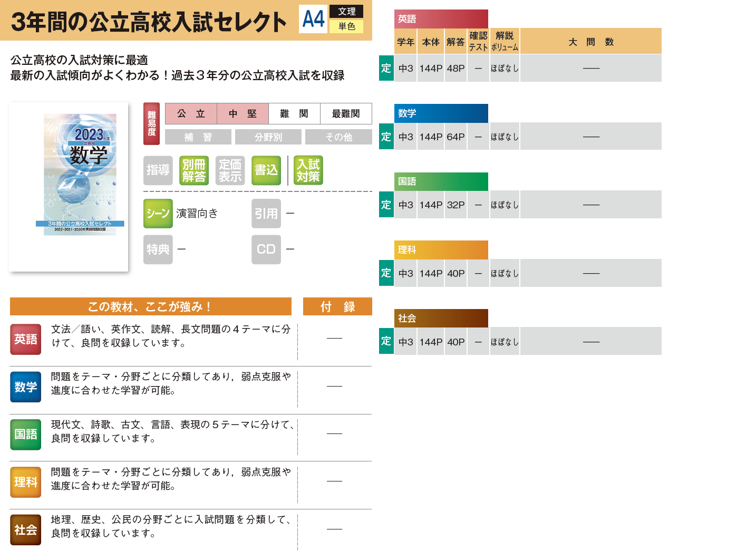Click the 本体 column header
Image resolution: width=756 pixels, height=559 pixels.
tap(431, 42)
